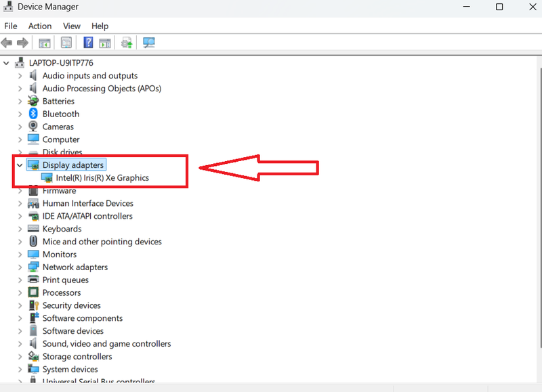This screenshot has width=542, height=392.
Task: Open the Action menu
Action: 40,26
